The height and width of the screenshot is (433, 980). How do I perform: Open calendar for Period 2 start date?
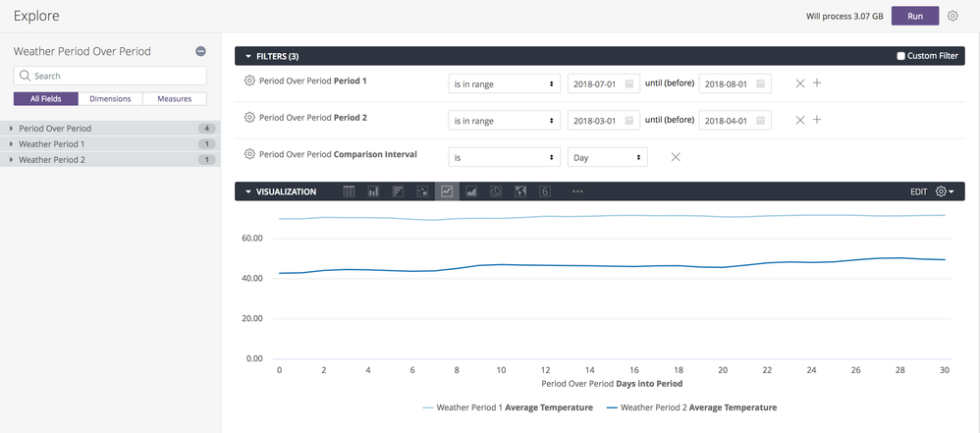click(x=629, y=121)
